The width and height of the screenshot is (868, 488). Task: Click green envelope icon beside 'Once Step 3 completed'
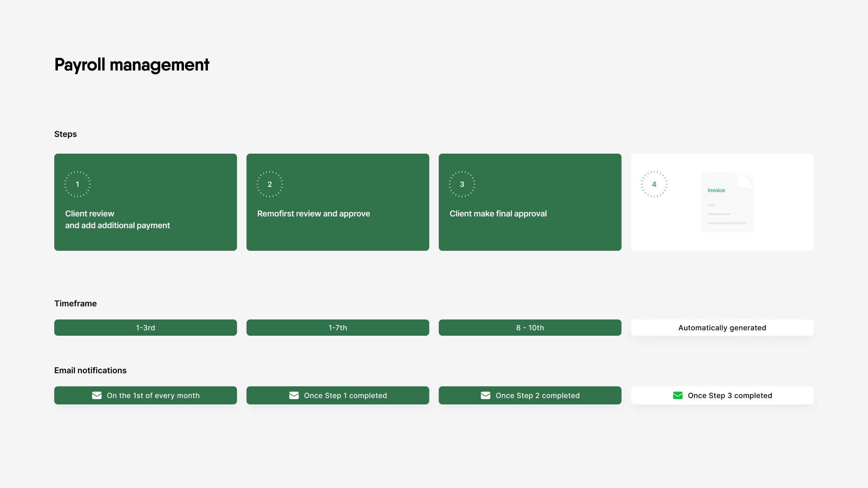tap(678, 395)
